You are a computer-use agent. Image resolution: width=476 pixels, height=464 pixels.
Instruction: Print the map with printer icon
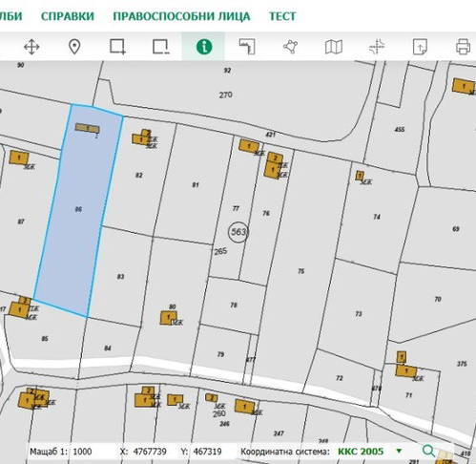tap(463, 47)
